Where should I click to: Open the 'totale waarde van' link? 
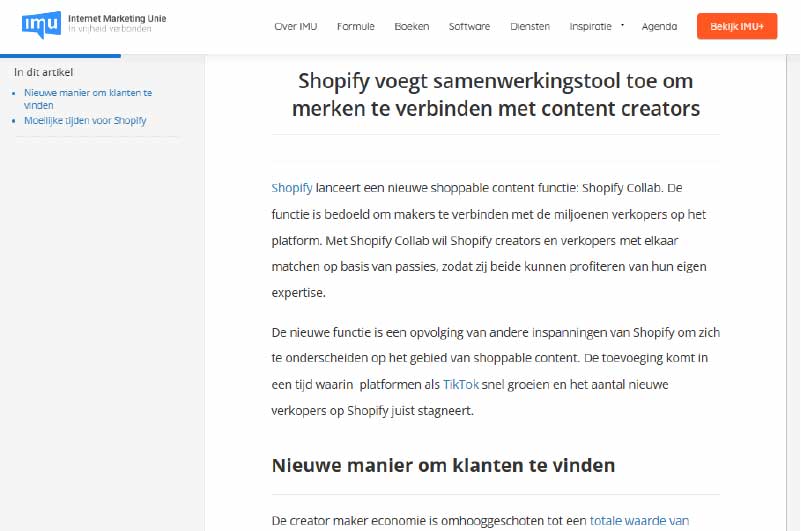(640, 521)
